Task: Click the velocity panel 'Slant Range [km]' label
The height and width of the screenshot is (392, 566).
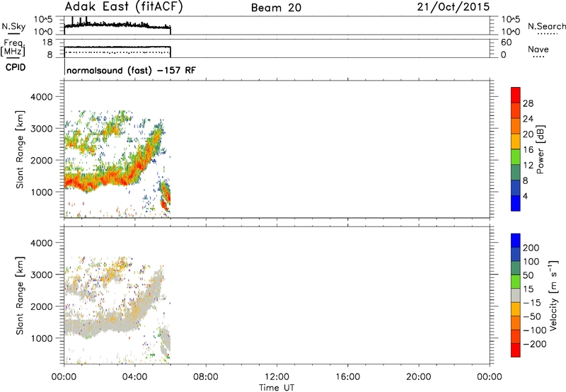Action: point(20,295)
